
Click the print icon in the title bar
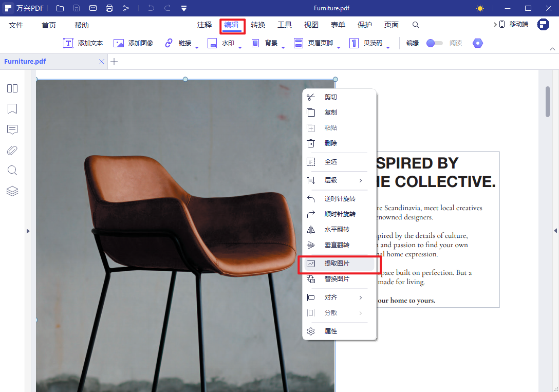tap(109, 8)
